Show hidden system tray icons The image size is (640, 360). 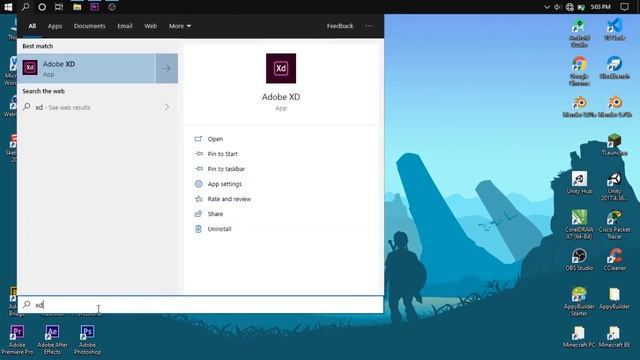547,7
